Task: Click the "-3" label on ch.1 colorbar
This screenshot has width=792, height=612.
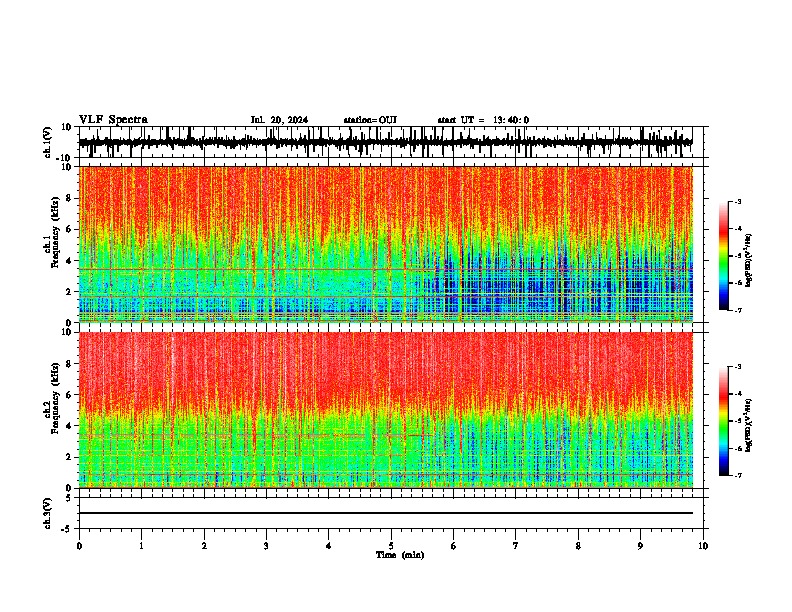Action: (737, 201)
